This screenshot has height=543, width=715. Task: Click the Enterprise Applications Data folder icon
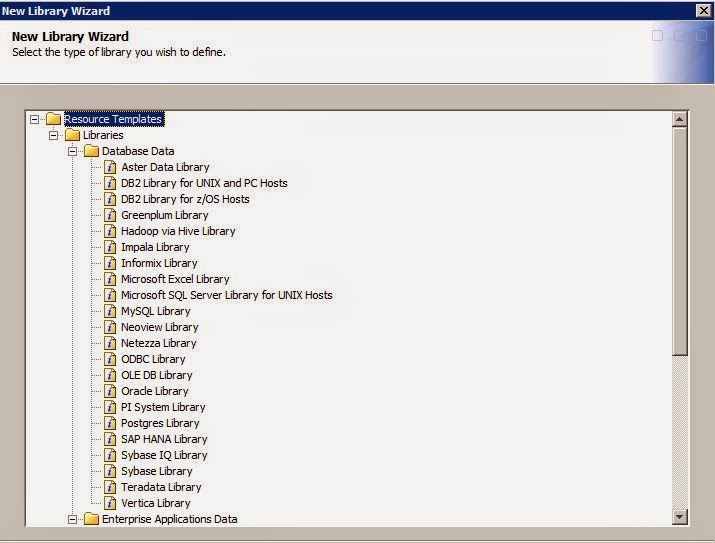point(91,519)
